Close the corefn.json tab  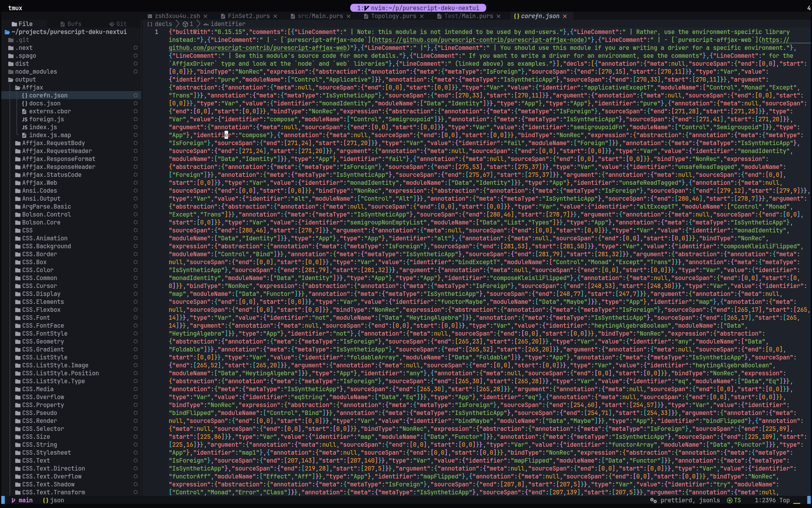[x=565, y=16]
